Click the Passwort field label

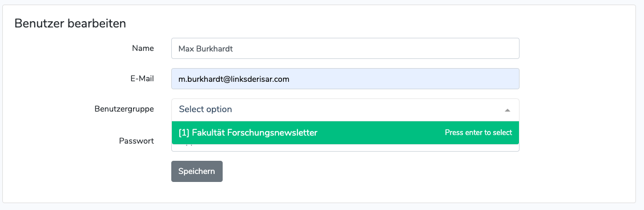tap(136, 141)
